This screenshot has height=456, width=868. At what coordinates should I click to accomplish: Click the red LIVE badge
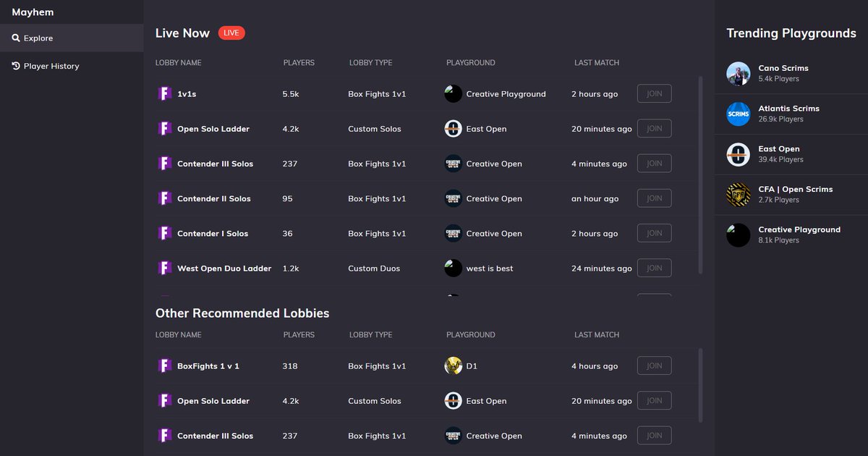click(x=231, y=33)
